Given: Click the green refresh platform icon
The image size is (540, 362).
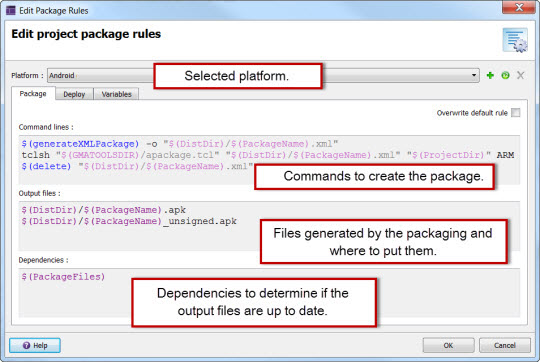Looking at the screenshot, I should pos(505,75).
